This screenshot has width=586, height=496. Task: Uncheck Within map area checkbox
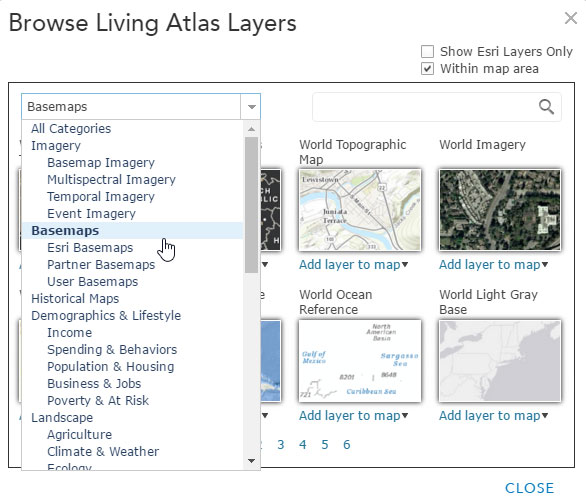pos(428,69)
